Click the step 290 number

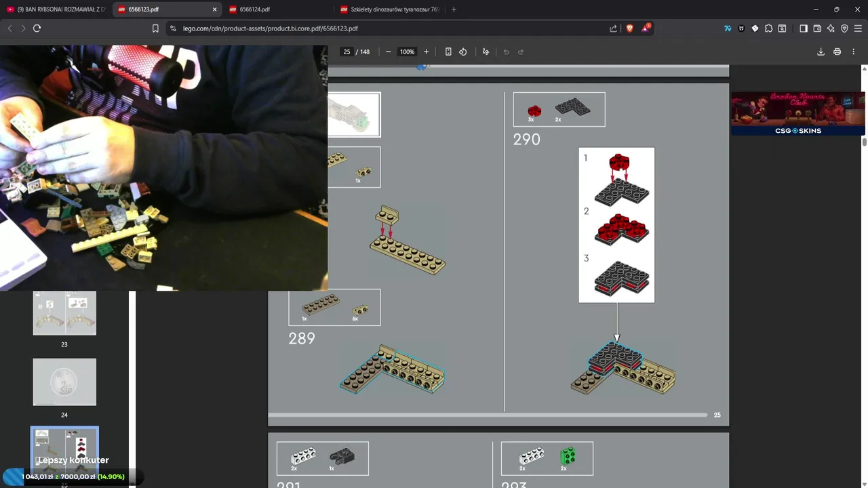tap(527, 140)
